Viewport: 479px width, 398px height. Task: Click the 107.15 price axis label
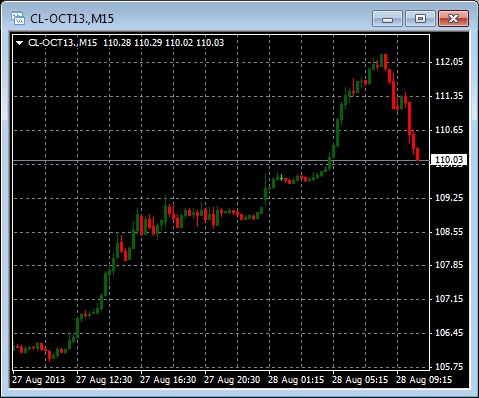[x=449, y=299]
